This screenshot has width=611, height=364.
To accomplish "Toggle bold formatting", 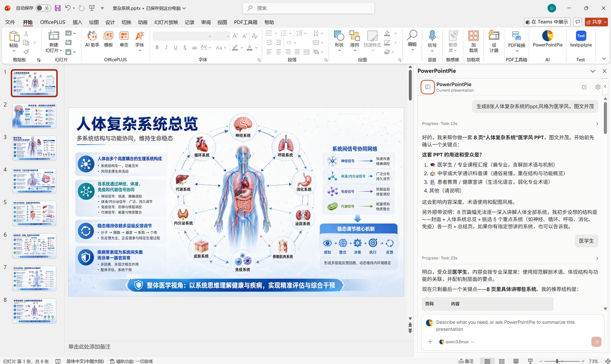I will point(157,48).
